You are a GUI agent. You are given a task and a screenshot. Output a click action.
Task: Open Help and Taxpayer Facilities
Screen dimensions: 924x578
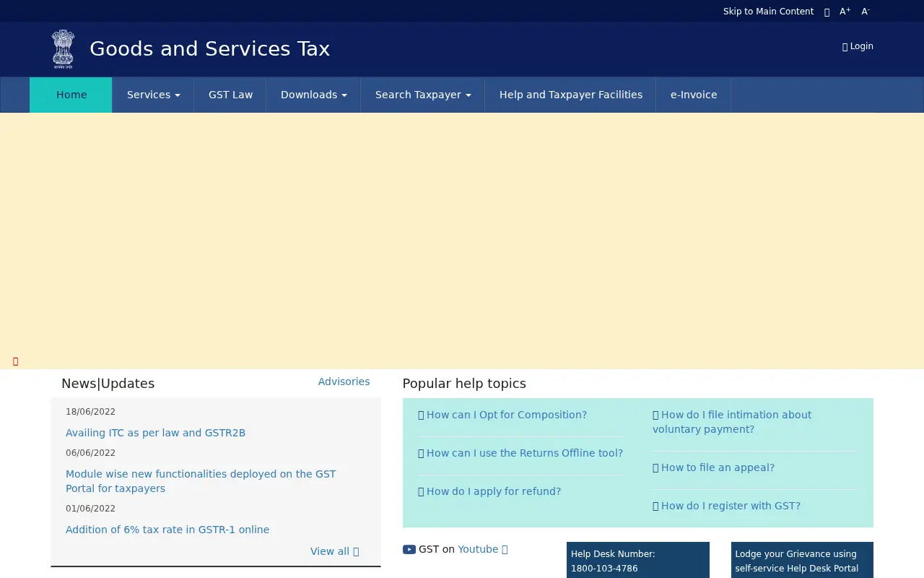(x=570, y=95)
